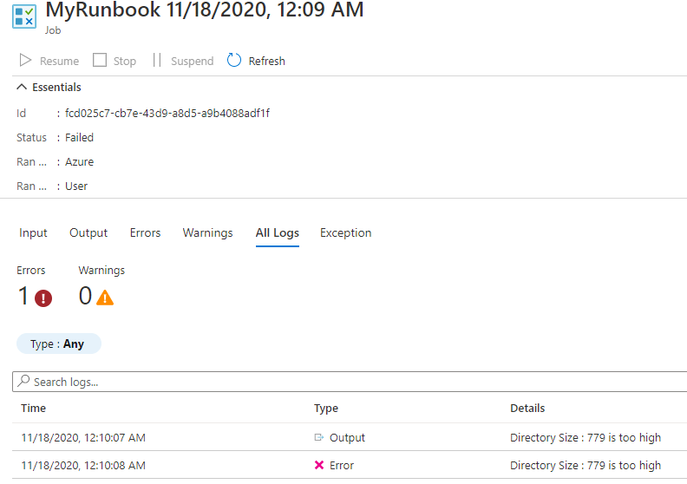Open the Type : Any filter

[59, 344]
